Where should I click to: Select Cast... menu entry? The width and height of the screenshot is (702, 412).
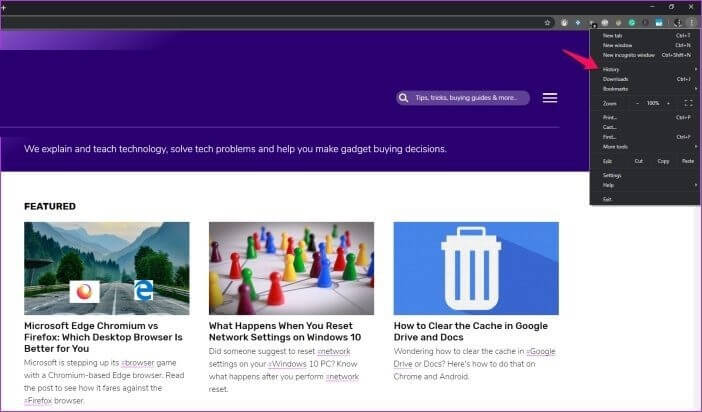(645, 127)
